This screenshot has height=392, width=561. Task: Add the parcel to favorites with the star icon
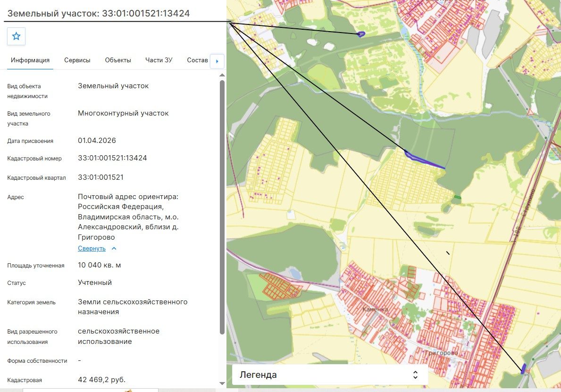tap(16, 36)
